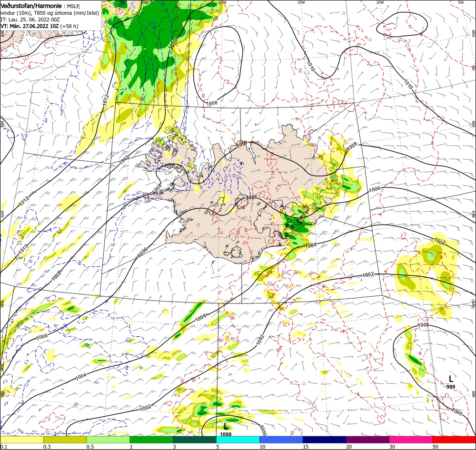Pick the red 50+ legend color band
Viewport: 476px width, 450px height.
[454, 440]
